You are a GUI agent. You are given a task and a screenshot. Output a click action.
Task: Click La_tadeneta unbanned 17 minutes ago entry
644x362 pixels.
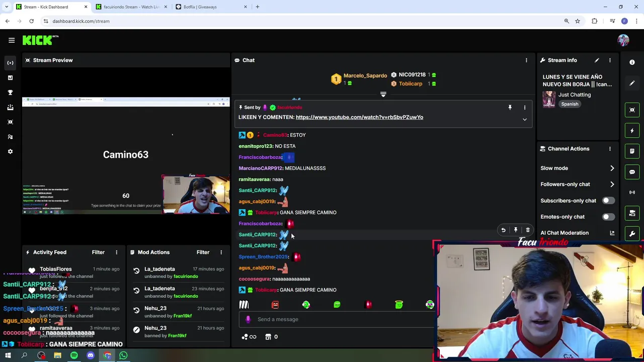coord(179,273)
